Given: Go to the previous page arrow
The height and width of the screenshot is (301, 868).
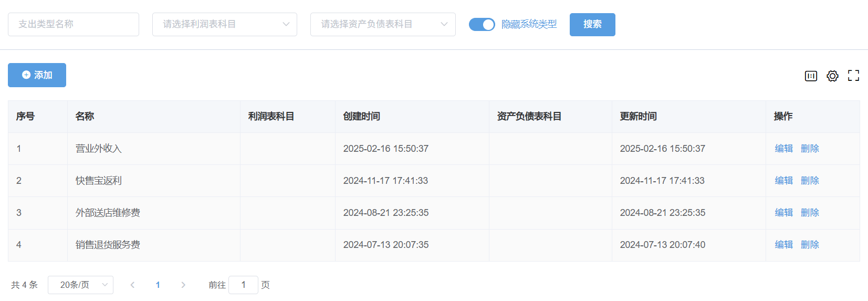Looking at the screenshot, I should pyautogui.click(x=132, y=285).
